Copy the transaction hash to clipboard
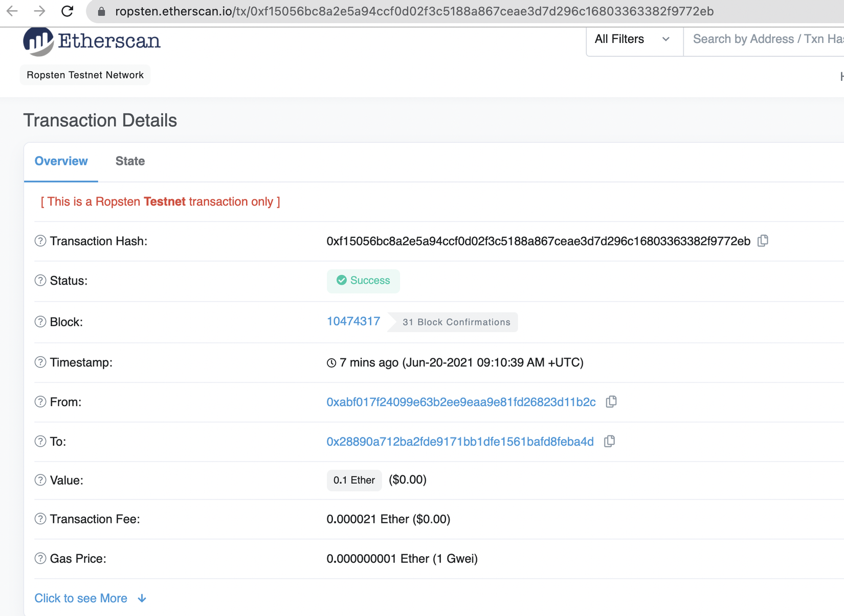The image size is (844, 616). click(x=763, y=240)
